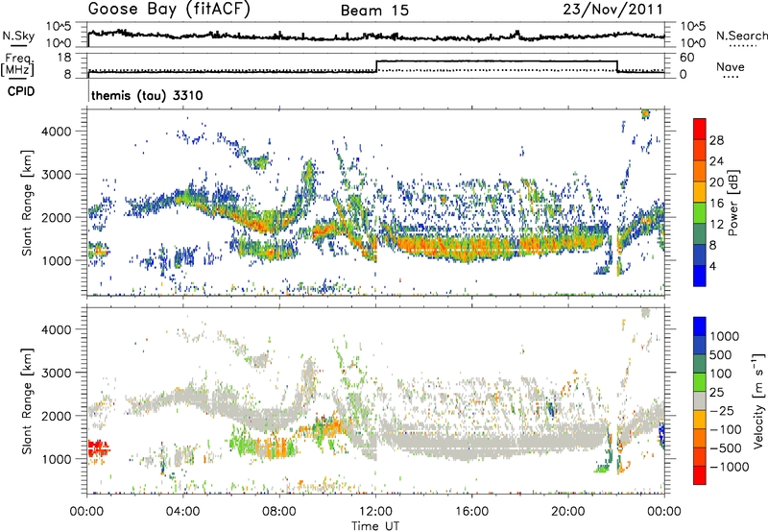Click the left '10^5' noise axis label

click(x=59, y=27)
